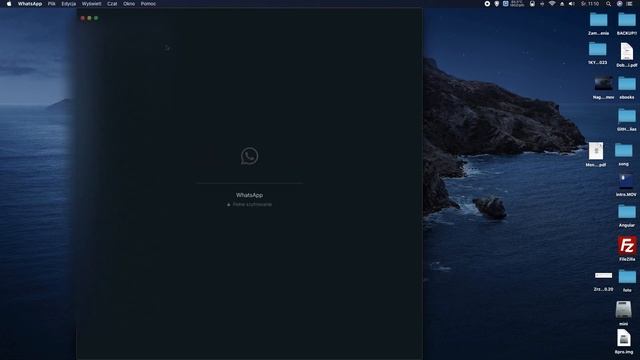Click the eject icon in menu bar

pos(562,4)
